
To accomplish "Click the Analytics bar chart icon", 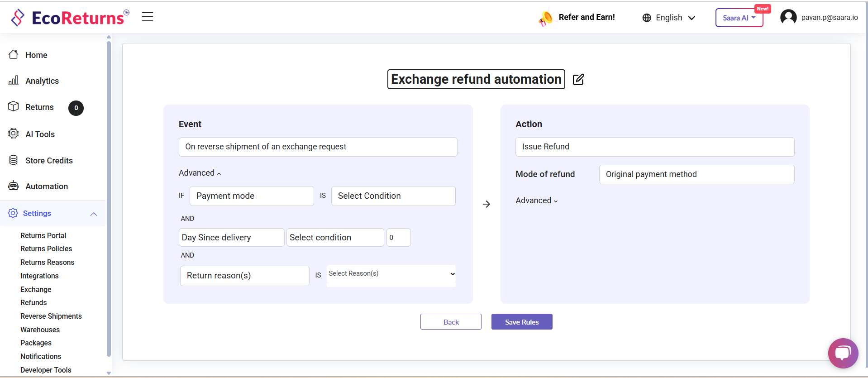I will (x=14, y=81).
